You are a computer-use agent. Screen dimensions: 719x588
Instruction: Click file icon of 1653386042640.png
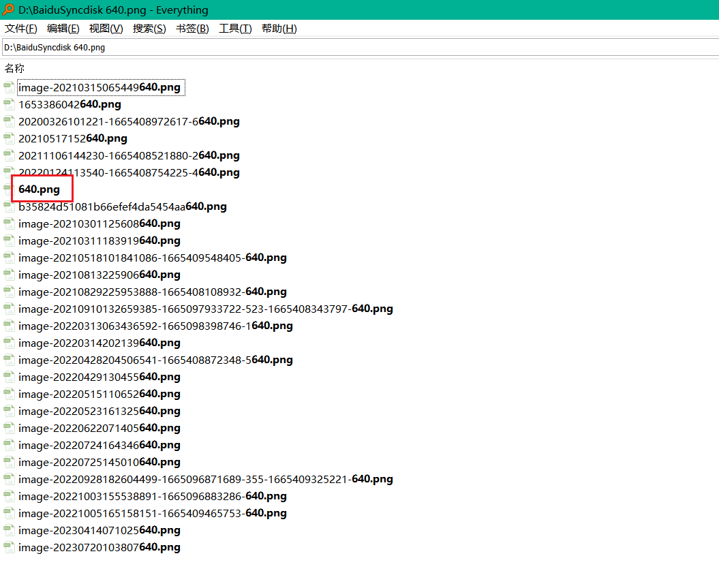tap(9, 104)
